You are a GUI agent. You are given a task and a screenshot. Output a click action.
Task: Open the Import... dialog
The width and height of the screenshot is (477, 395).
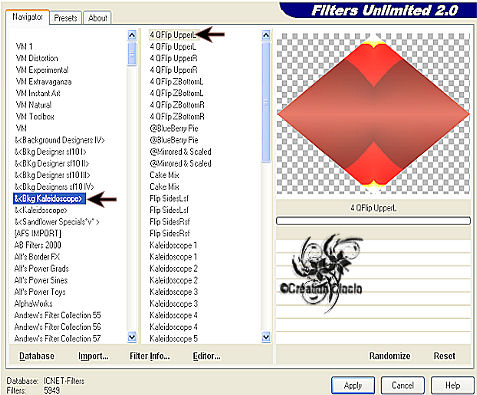point(93,356)
